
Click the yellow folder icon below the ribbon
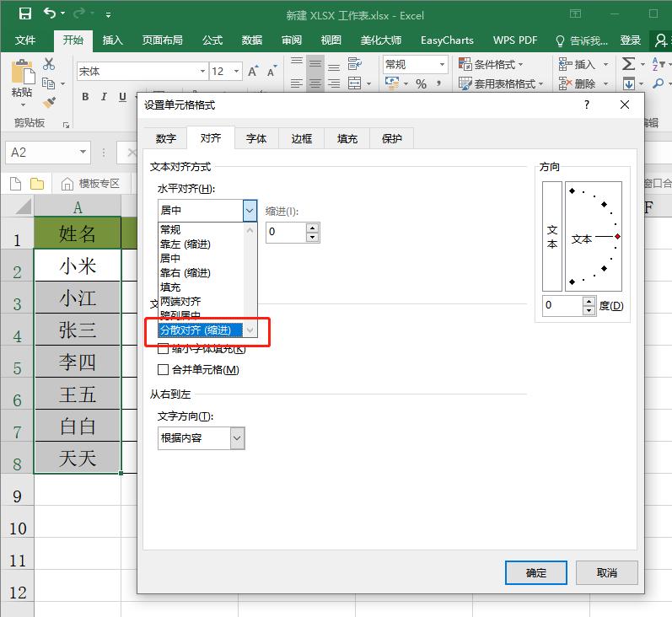(x=37, y=184)
